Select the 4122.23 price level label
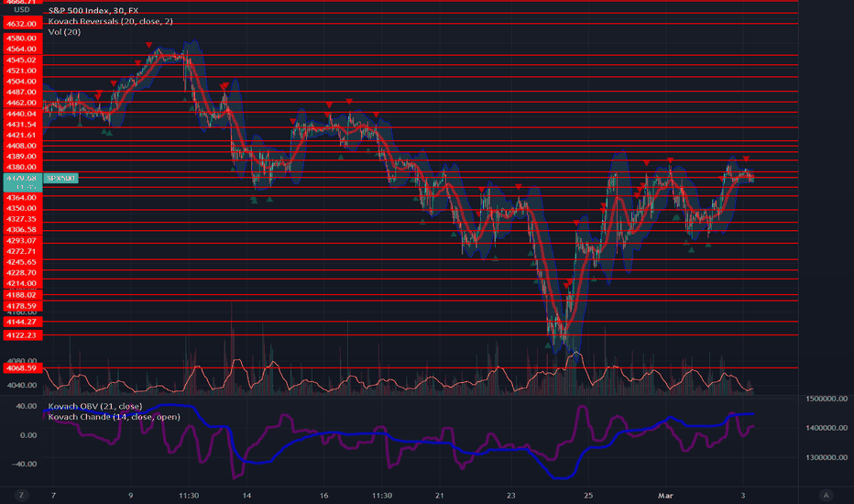 22,335
